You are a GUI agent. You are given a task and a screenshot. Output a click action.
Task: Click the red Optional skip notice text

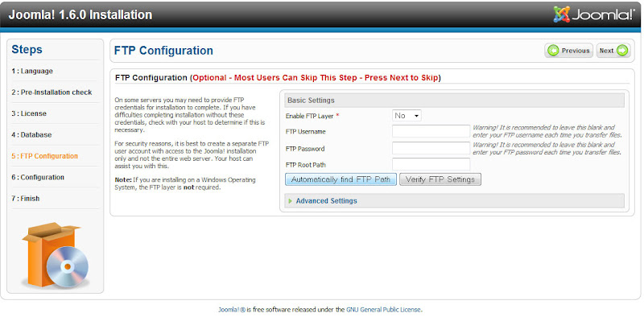point(316,77)
